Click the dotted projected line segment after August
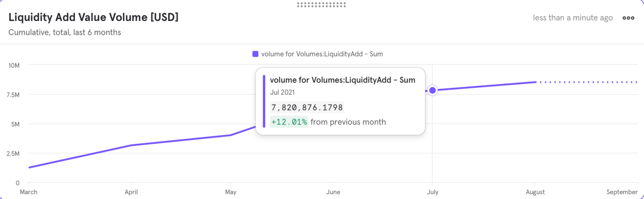 [x=589, y=82]
